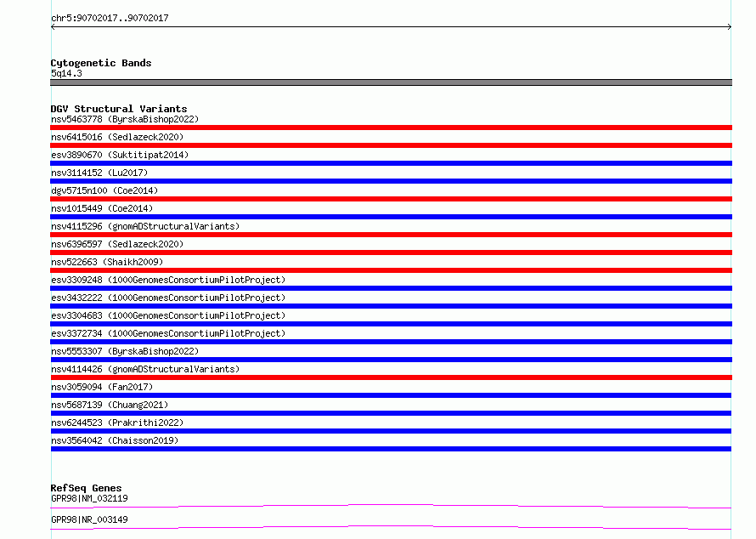756x539 pixels.
Task: Open variant nsv1015449 (Coe2014) label
Action: tap(102, 208)
